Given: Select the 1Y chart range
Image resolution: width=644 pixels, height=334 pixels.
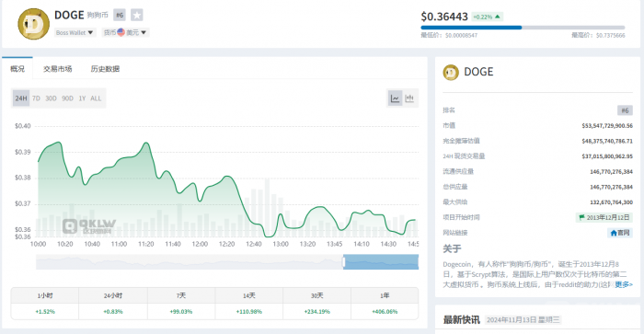Looking at the screenshot, I should [82, 98].
